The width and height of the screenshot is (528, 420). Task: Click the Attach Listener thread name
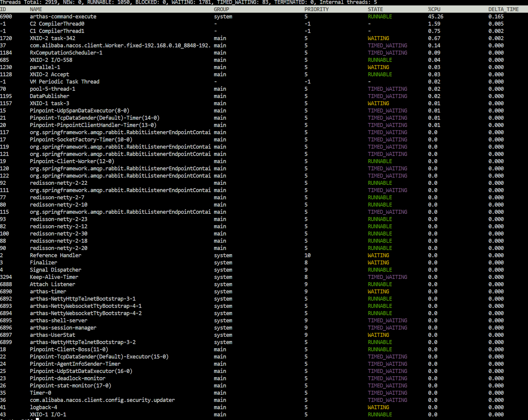[52, 284]
